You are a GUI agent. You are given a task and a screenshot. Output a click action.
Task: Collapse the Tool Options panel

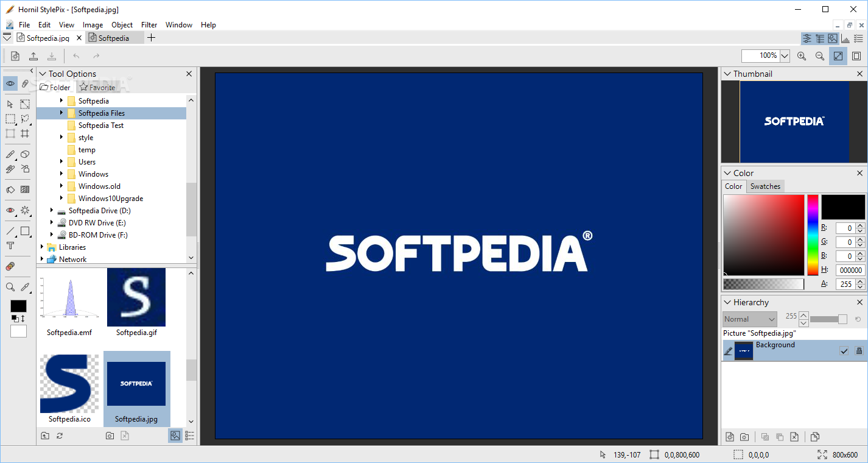pyautogui.click(x=43, y=74)
